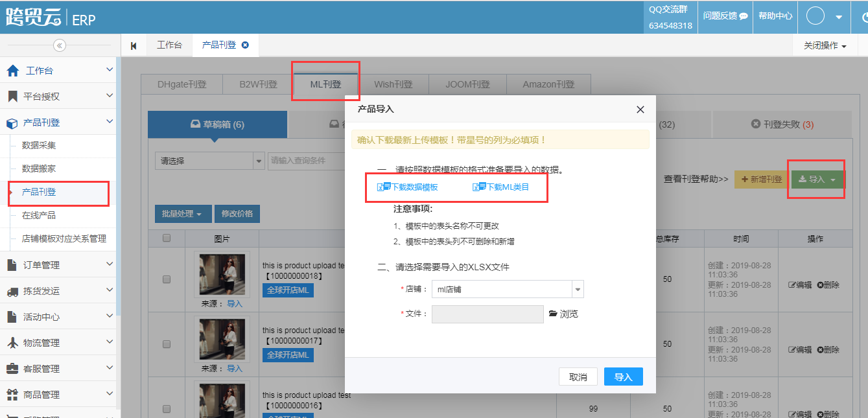868x418 pixels.
Task: Expand the 物流管理 sidebar chevron
Action: click(110, 342)
